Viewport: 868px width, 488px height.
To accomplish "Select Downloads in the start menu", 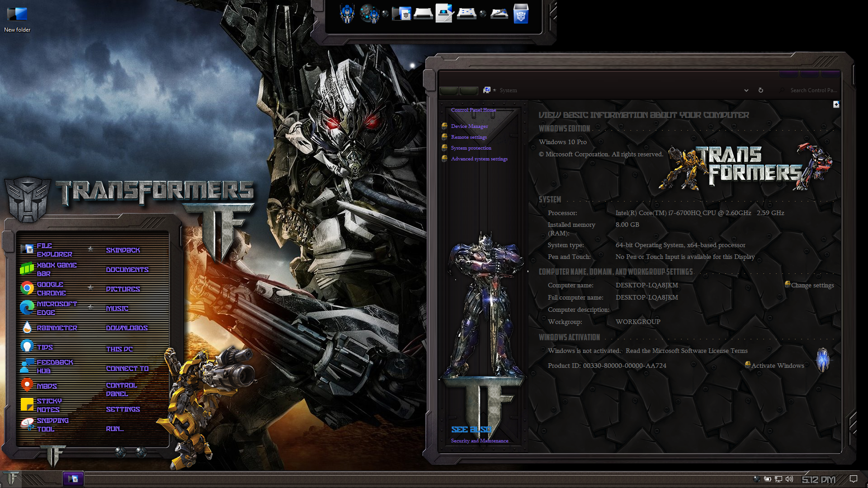I will pyautogui.click(x=127, y=328).
